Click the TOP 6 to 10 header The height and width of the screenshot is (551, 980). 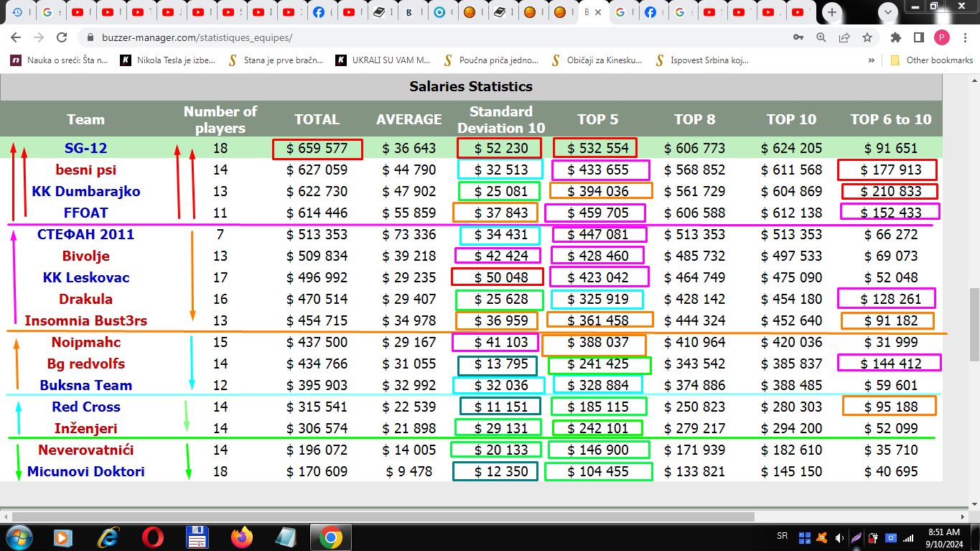890,119
